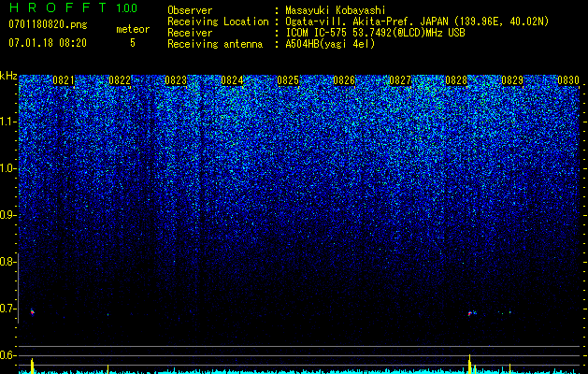588x374 pixels.
Task: Click the red meteor echo just after 0820
Action: (x=32, y=311)
